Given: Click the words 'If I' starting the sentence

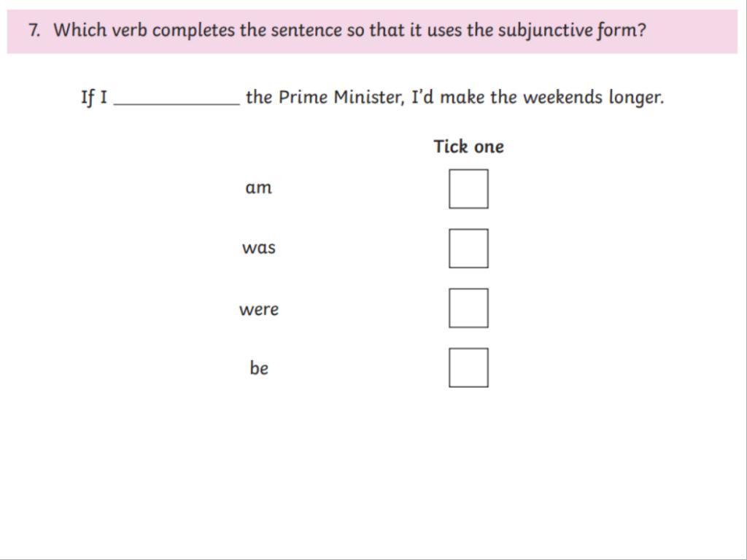Looking at the screenshot, I should [94, 98].
